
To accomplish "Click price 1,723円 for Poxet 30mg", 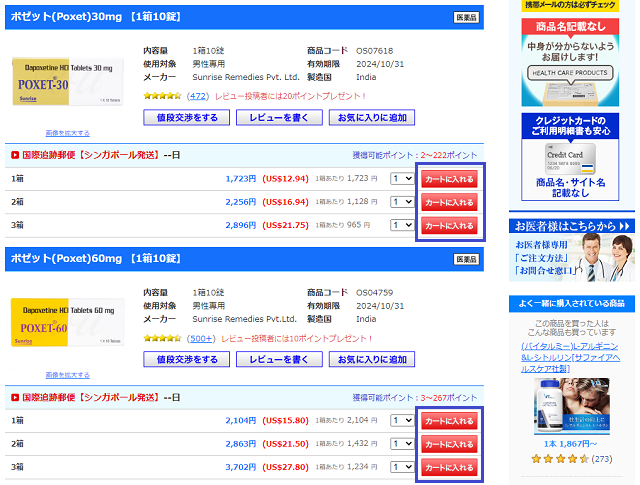I will [241, 179].
